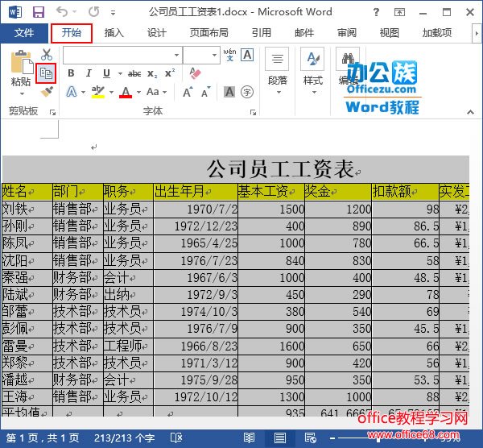Image resolution: width=483 pixels, height=448 pixels.
Task: Click the Clear Formatting eraser icon
Action: [195, 73]
